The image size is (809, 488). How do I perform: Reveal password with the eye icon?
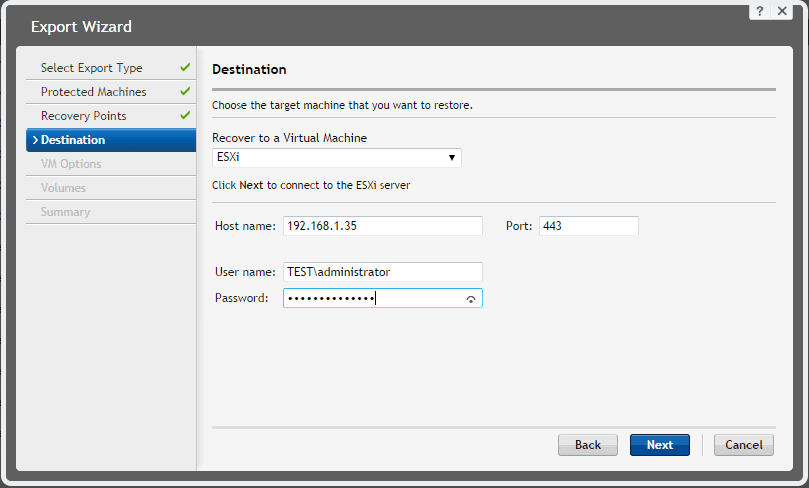pyautogui.click(x=471, y=299)
